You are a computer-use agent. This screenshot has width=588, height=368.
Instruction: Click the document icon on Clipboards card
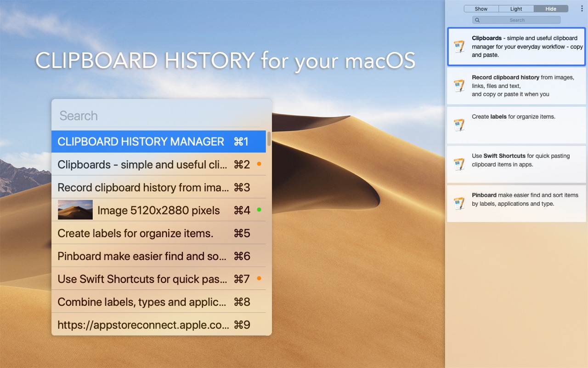click(x=459, y=46)
